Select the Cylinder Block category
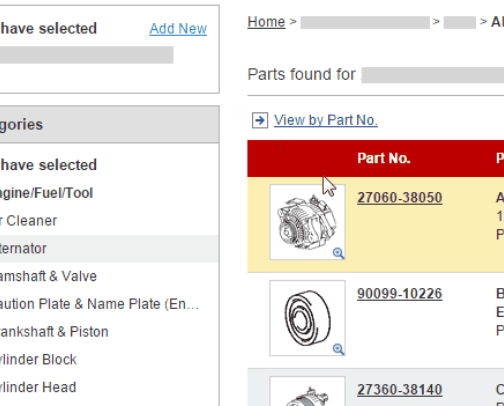Viewport: 504px width, 406px height. point(38,360)
